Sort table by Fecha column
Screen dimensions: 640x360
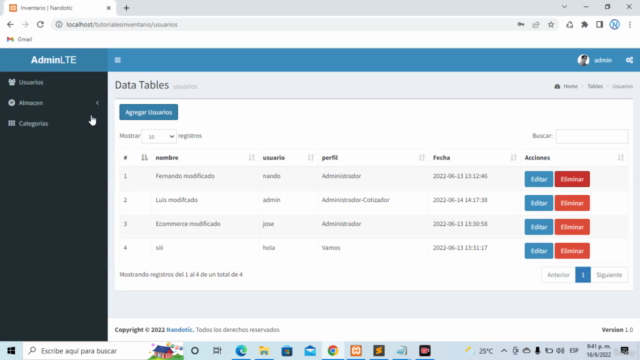click(x=475, y=158)
